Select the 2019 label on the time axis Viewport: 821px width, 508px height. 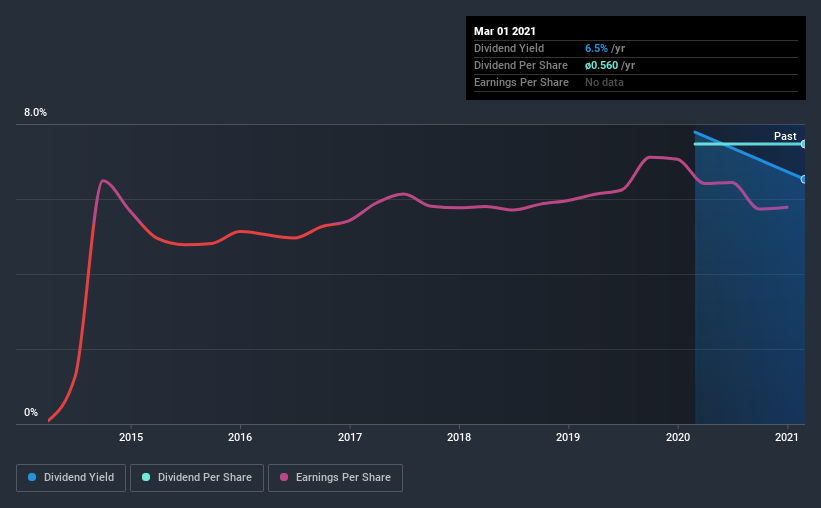pyautogui.click(x=568, y=437)
